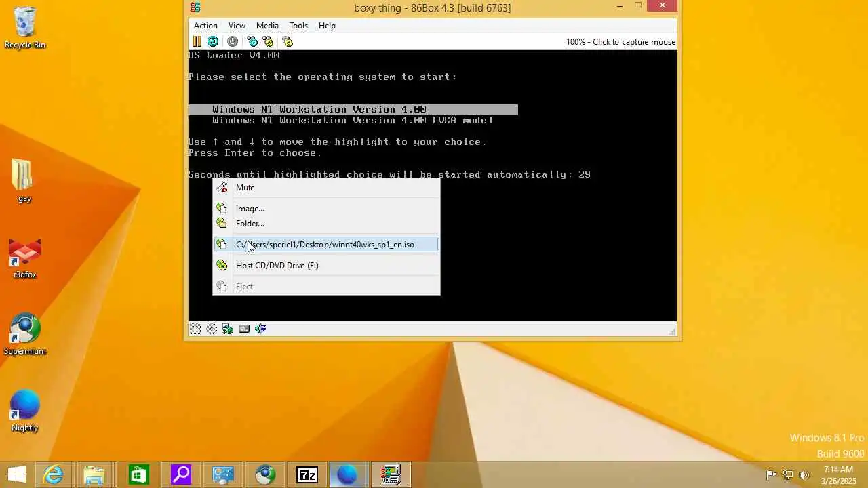Click the CD-ROM drive status bar icon

212,329
